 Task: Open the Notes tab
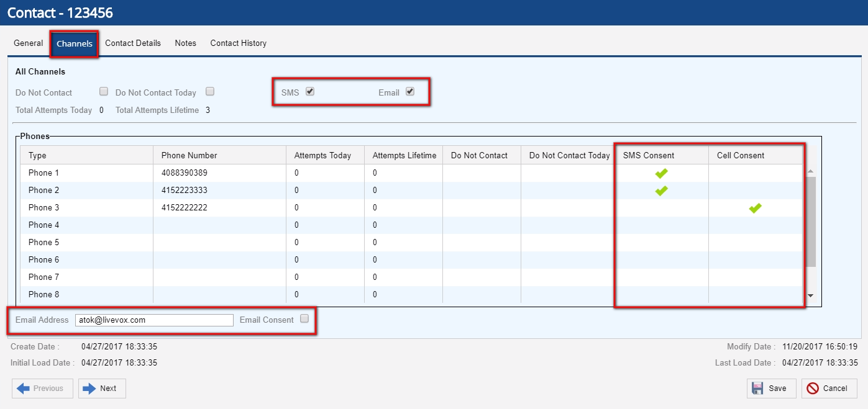185,43
